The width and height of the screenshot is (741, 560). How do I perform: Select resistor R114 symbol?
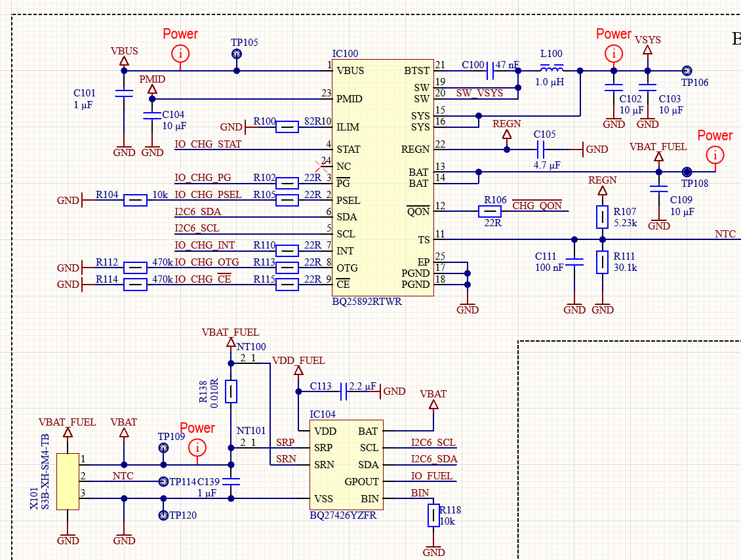pos(135,285)
